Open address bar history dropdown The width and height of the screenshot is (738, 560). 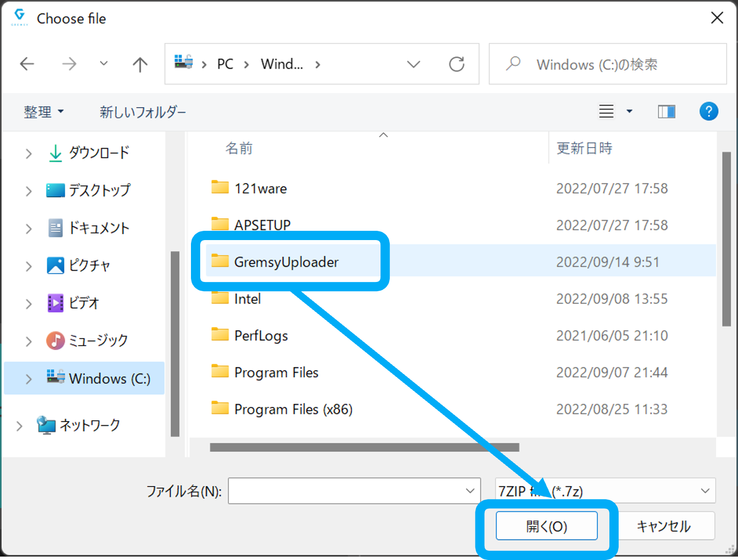pyautogui.click(x=414, y=64)
